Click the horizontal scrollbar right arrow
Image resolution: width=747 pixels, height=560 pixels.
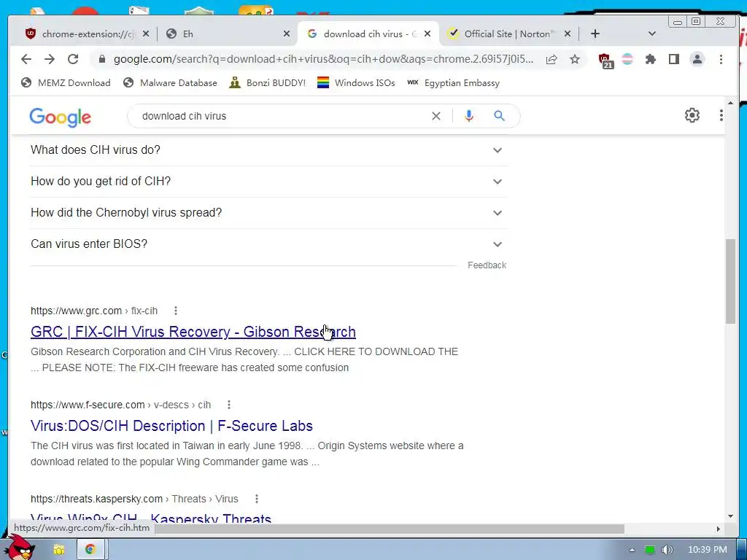718,529
